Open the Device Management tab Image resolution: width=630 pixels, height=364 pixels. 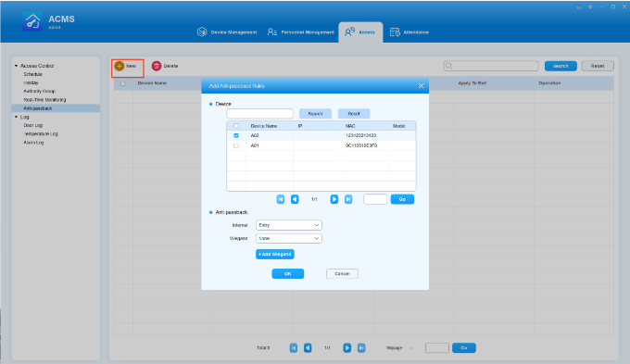pyautogui.click(x=227, y=32)
